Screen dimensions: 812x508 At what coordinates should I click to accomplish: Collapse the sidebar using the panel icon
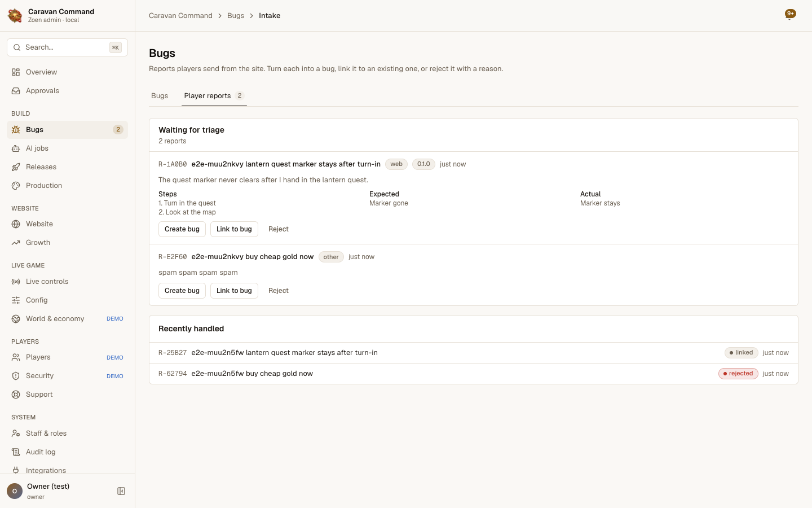(x=121, y=491)
